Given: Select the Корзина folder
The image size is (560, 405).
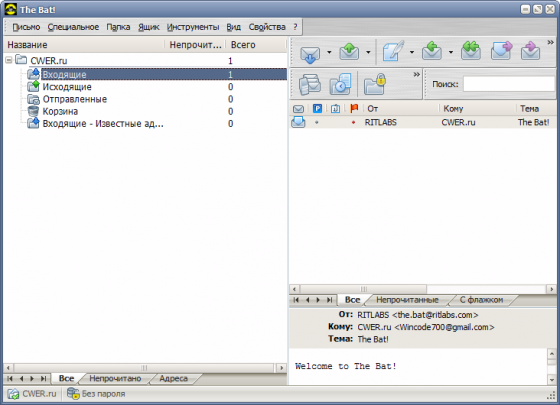Looking at the screenshot, I should click(x=60, y=111).
